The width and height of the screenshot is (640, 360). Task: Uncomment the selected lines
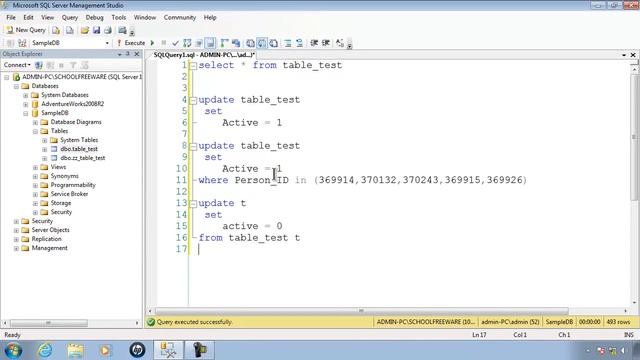pyautogui.click(x=299, y=43)
